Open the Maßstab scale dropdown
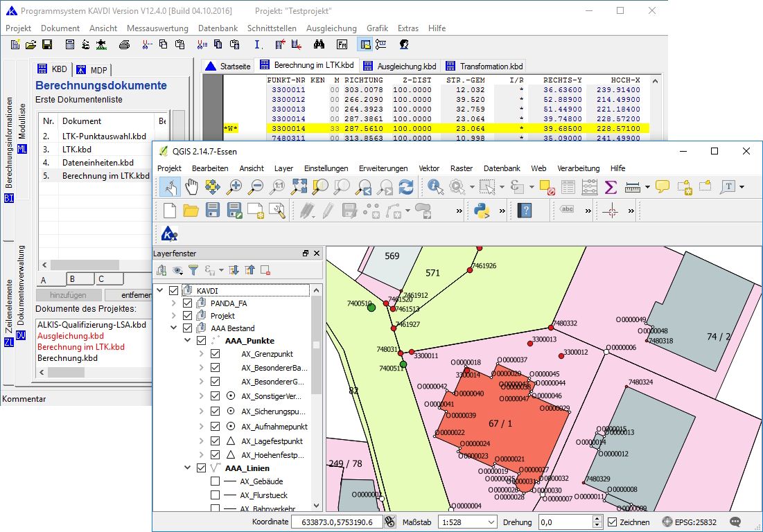This screenshot has width=763, height=532. pos(491,522)
